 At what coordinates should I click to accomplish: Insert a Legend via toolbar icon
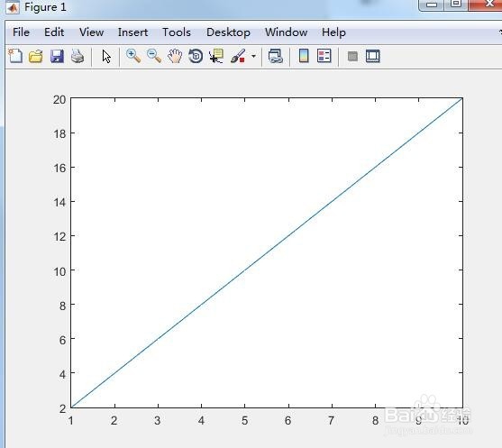324,56
